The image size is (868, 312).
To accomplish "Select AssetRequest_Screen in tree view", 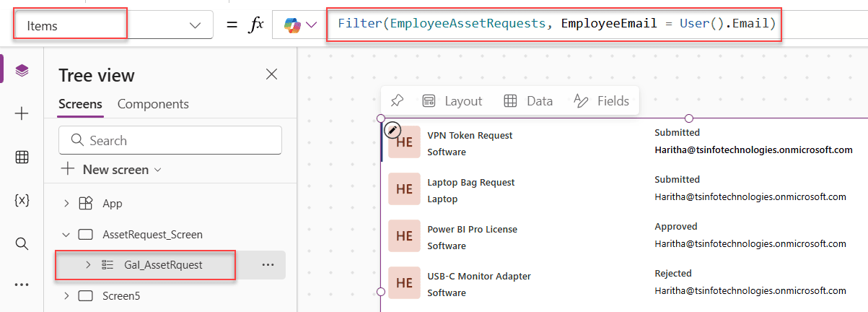I will (x=153, y=234).
